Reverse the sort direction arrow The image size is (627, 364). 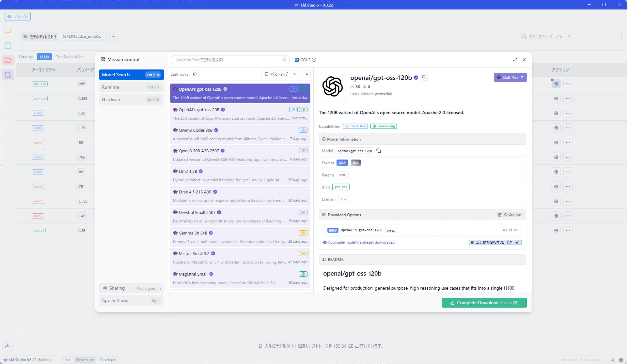[307, 74]
